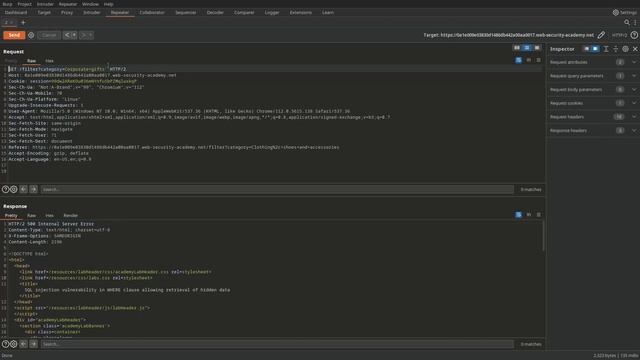Open the Burp menu
The image size is (640, 360).
pos(7,4)
